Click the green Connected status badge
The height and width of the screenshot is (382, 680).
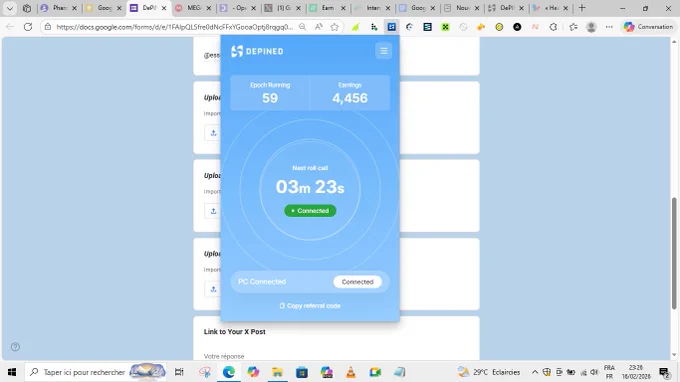[x=310, y=211]
